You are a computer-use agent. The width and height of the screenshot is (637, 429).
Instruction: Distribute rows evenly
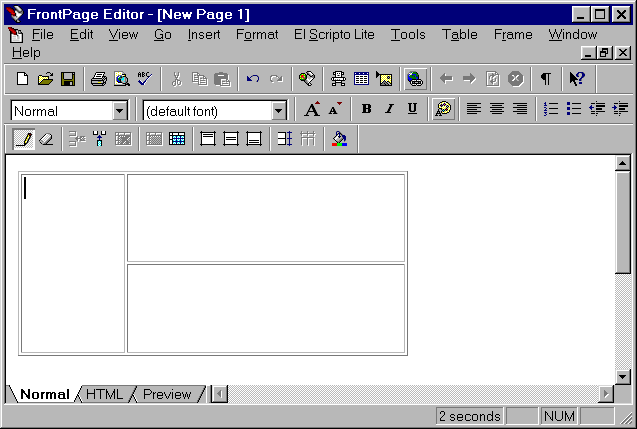tap(285, 139)
